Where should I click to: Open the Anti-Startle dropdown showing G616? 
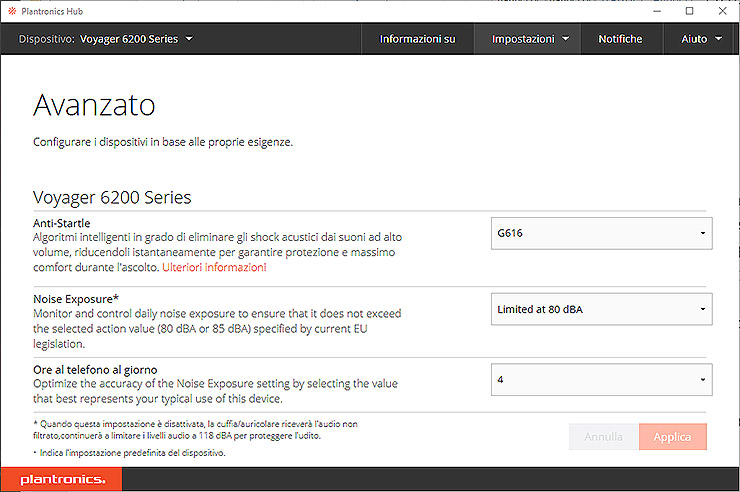click(x=601, y=233)
